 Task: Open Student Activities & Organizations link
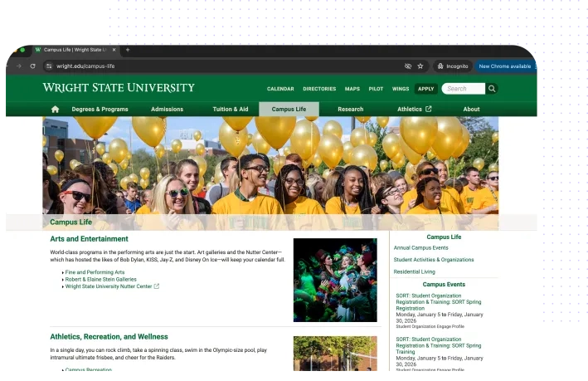[x=434, y=259]
